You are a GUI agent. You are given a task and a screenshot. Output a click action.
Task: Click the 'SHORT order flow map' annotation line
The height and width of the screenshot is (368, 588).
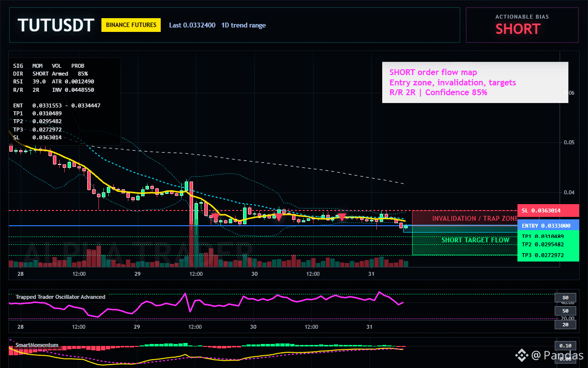433,73
